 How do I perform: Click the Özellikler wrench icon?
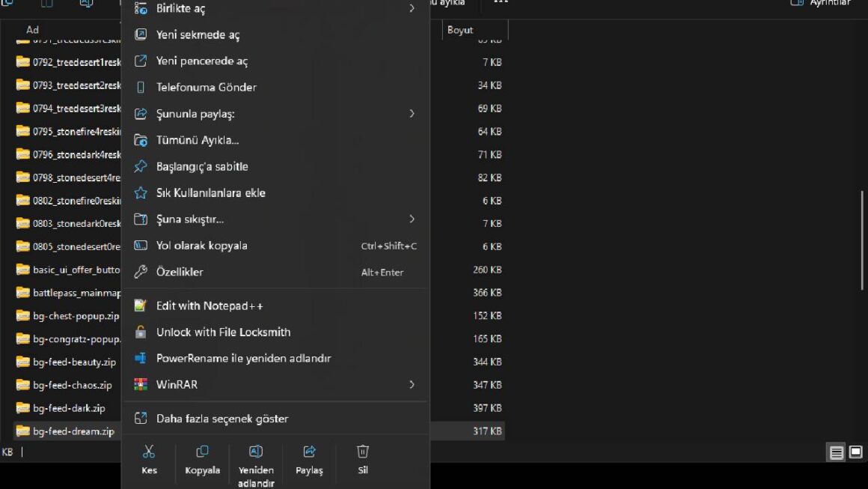[x=141, y=272]
